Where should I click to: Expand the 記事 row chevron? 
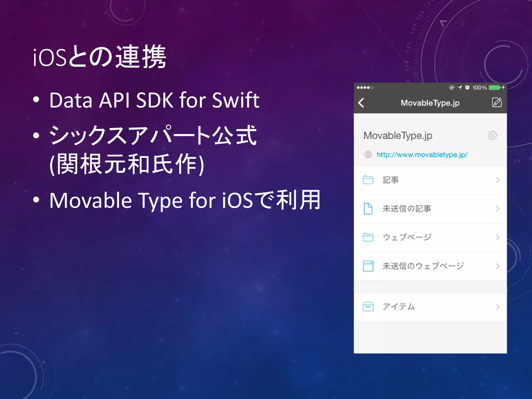click(498, 180)
